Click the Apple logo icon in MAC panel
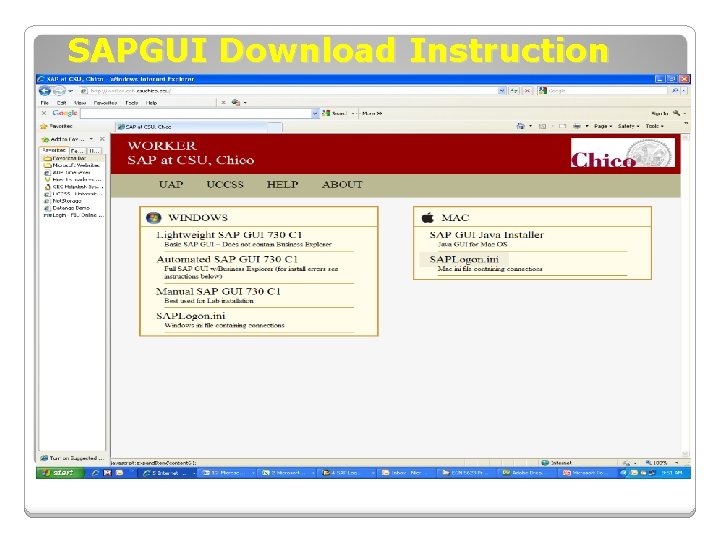720x540 pixels. click(x=428, y=218)
